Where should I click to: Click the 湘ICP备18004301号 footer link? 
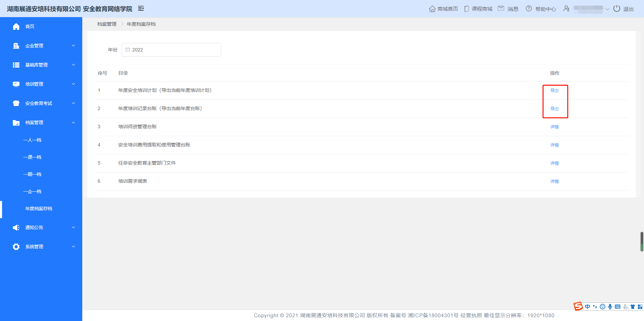433,315
